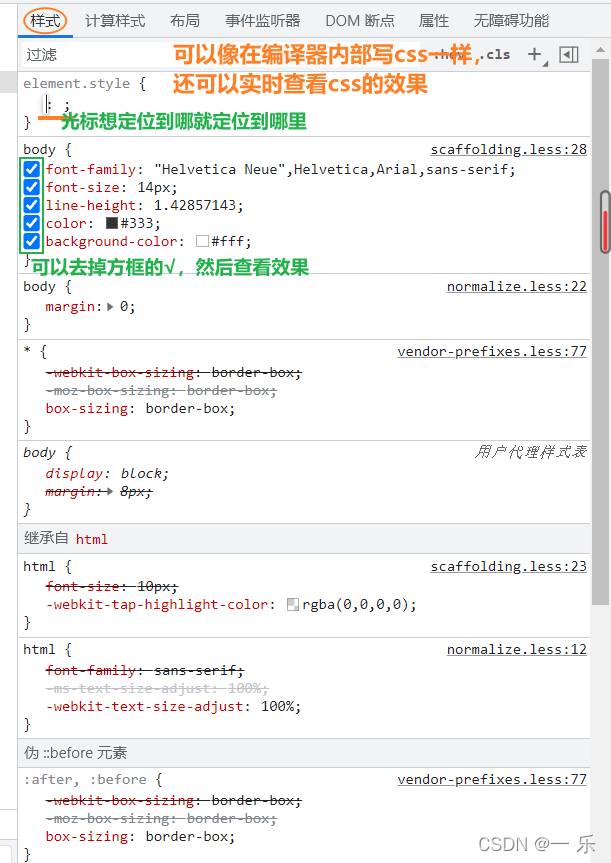Switch to the 样式 tab
Image resolution: width=611 pixels, height=863 pixels.
tap(45, 21)
